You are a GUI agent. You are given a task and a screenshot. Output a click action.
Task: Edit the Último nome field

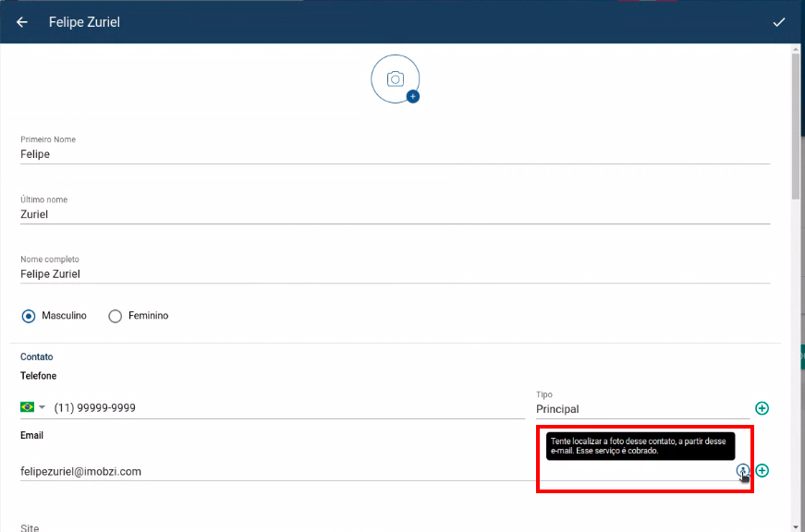click(x=396, y=214)
